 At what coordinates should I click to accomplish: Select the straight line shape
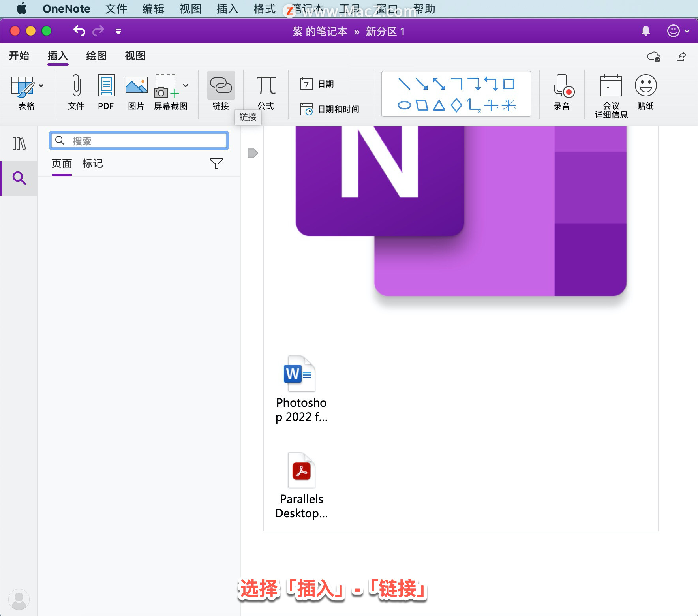tap(404, 84)
